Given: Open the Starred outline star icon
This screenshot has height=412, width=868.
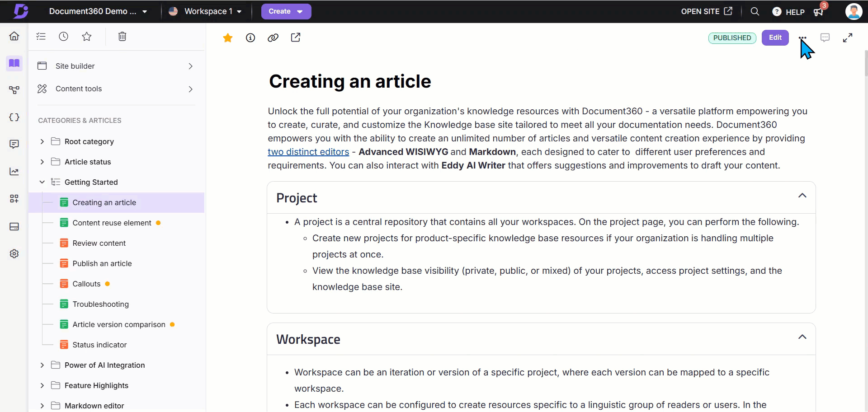Looking at the screenshot, I should 87,37.
